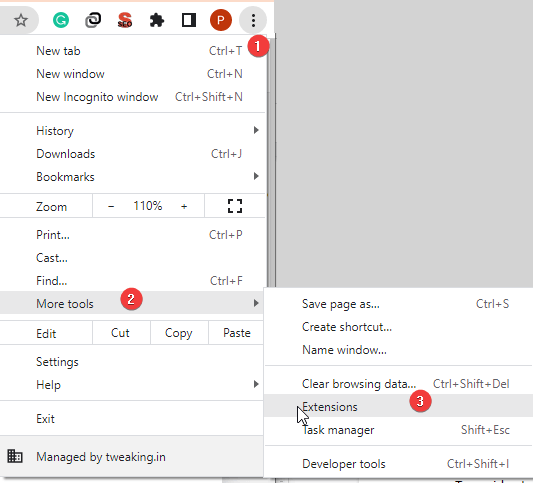Click the Edit label in menu
Screen dimensions: 533x483
(x=46, y=334)
